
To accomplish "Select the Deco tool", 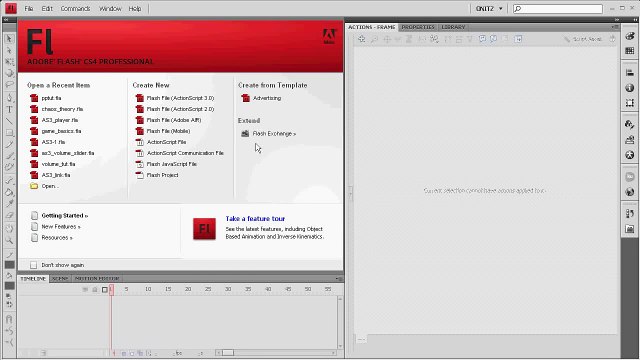I will pyautogui.click(x=9, y=167).
